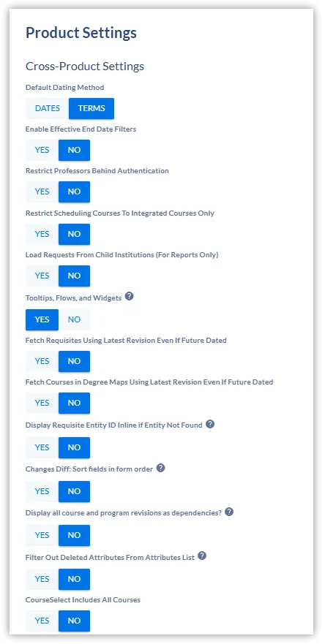Enable Display Requisite Entity ID Inline

42,447
